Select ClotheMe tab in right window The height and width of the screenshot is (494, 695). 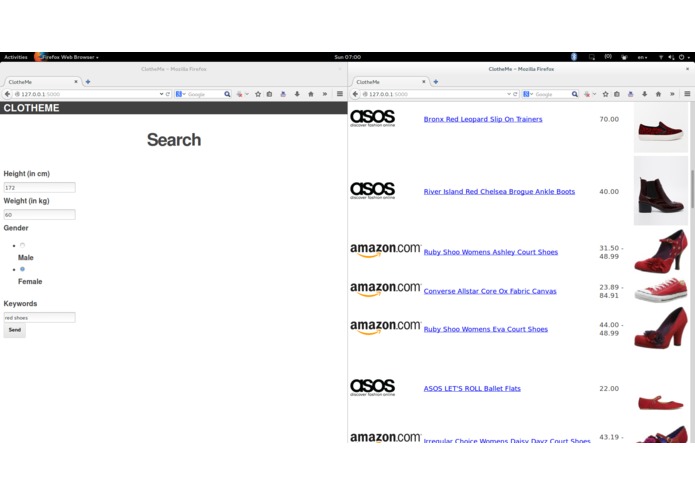[390, 82]
